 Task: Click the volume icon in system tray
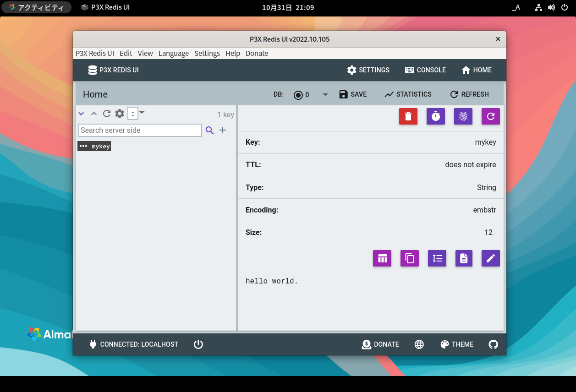tap(551, 7)
